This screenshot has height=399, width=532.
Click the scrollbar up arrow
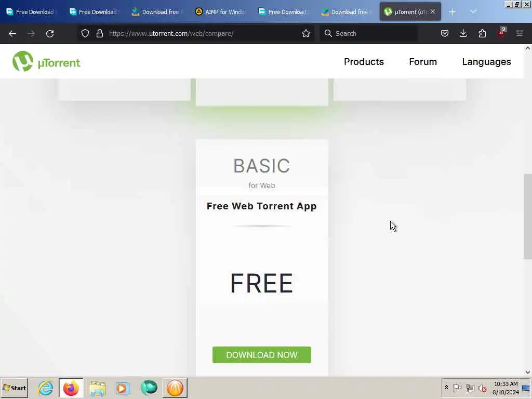[528, 48]
